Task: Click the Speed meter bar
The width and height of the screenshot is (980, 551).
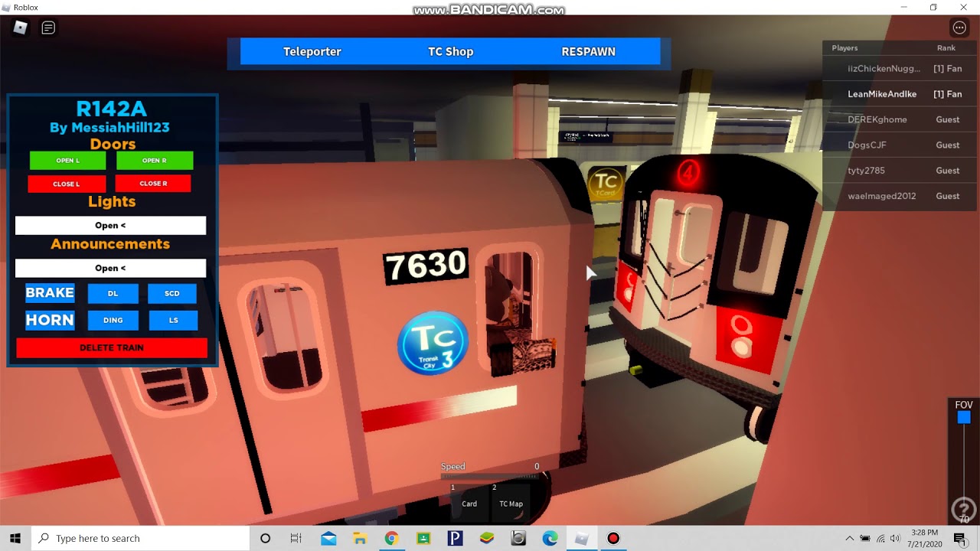Action: click(490, 476)
